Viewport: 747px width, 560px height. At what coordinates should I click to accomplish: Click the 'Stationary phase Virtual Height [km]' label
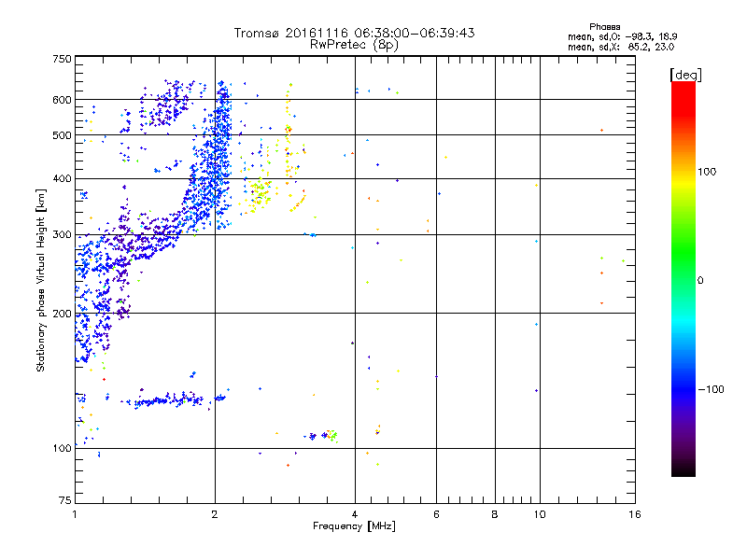coord(41,280)
